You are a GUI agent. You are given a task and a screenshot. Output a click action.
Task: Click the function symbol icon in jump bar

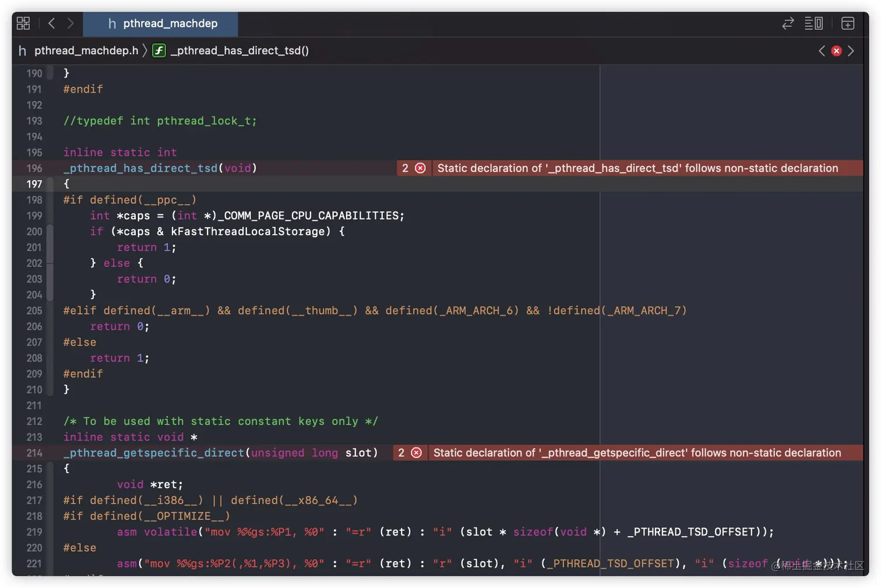click(158, 51)
